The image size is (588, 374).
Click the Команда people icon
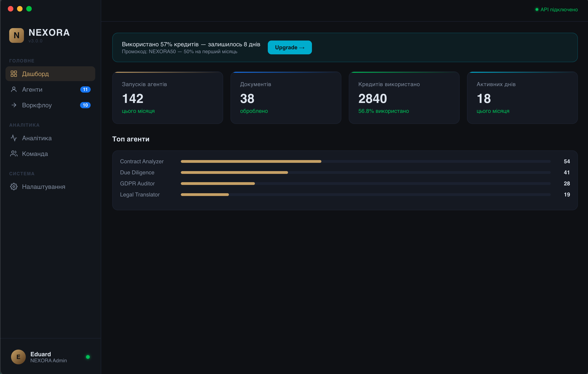coord(14,154)
